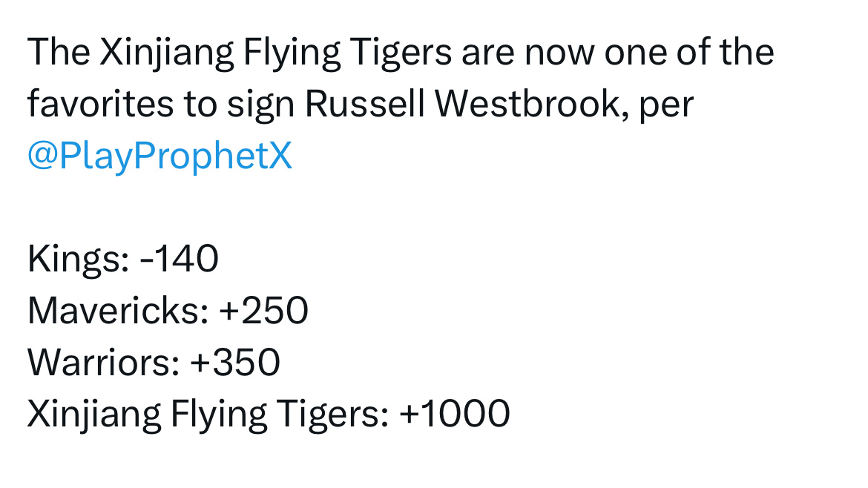The image size is (868, 488).
Task: Click the "Kings" team name in odds list
Action: pyautogui.click(x=78, y=260)
